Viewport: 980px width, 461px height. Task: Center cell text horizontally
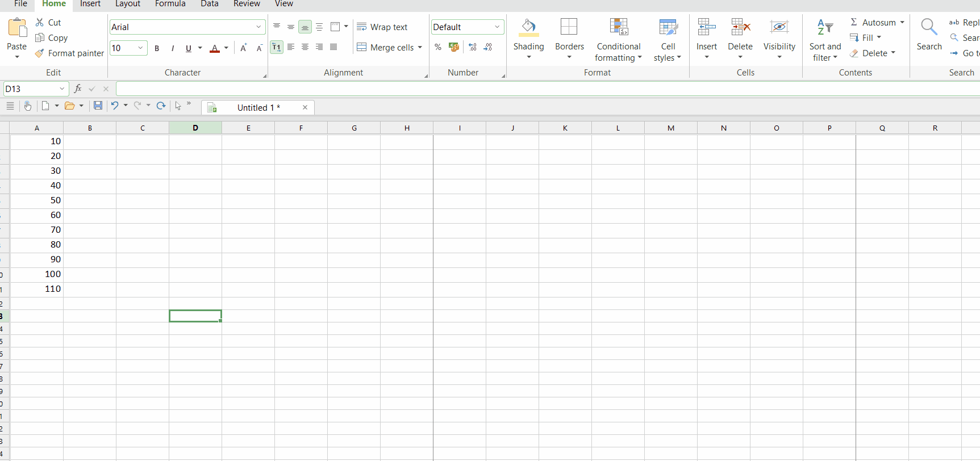[x=305, y=47]
